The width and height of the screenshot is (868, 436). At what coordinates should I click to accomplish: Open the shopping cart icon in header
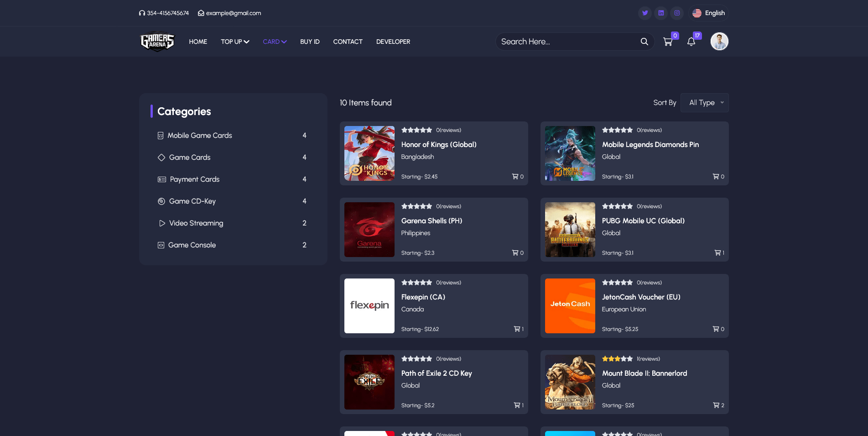(x=668, y=42)
